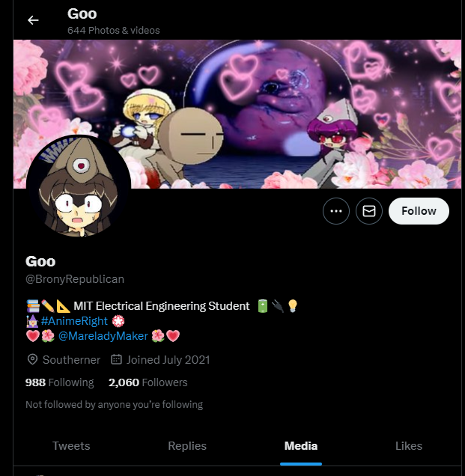Click the books emoji in the bio

pyautogui.click(x=33, y=306)
